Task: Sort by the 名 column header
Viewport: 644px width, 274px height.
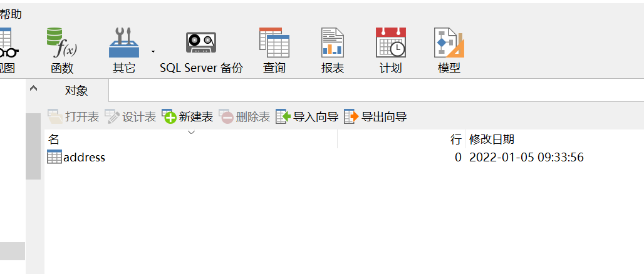Action: [191, 140]
